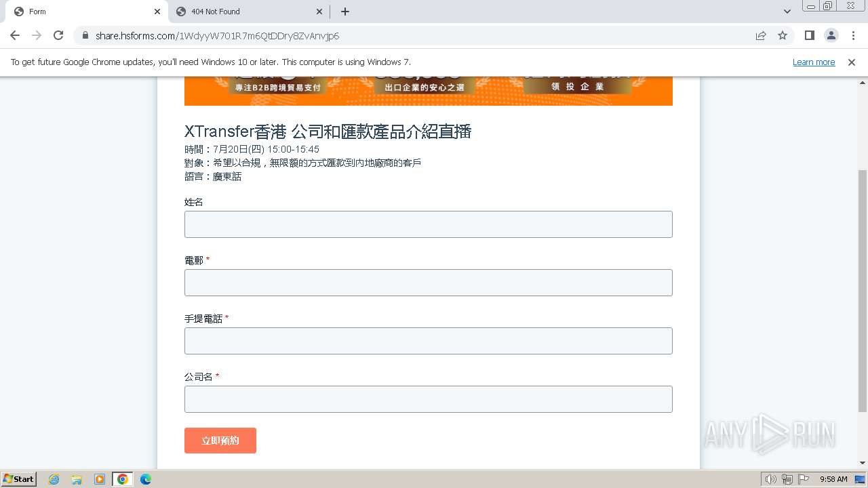Click the network tray icon
The width and height of the screenshot is (868, 488).
point(787,479)
